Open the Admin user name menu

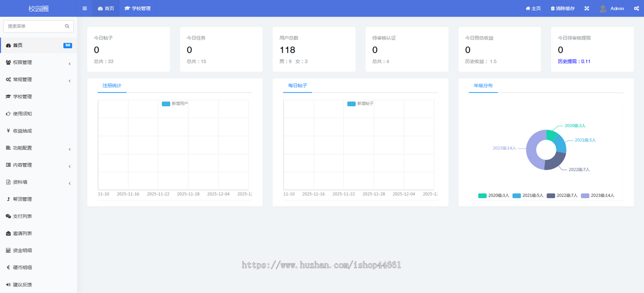click(617, 9)
